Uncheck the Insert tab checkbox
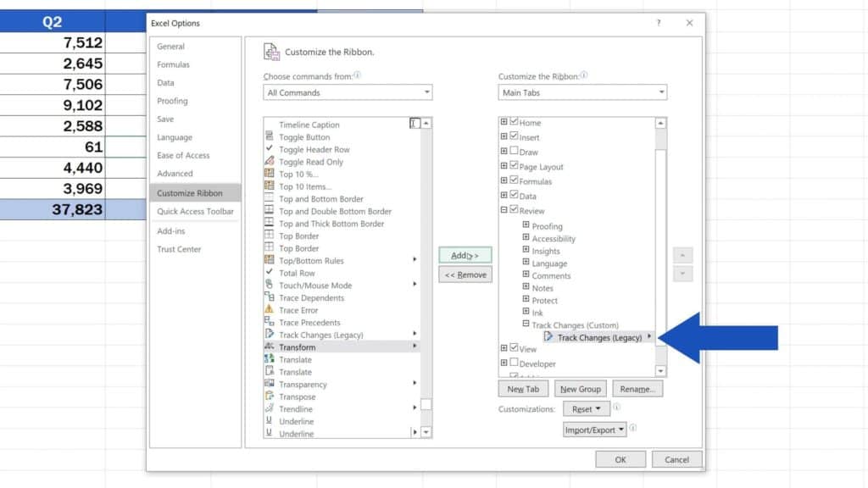The height and width of the screenshot is (488, 868). coord(514,136)
